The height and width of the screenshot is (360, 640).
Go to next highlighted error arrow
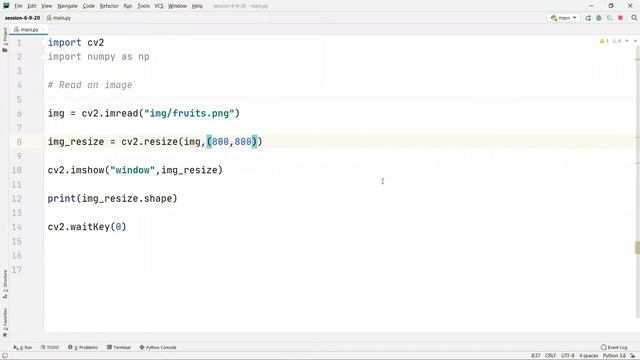click(635, 41)
